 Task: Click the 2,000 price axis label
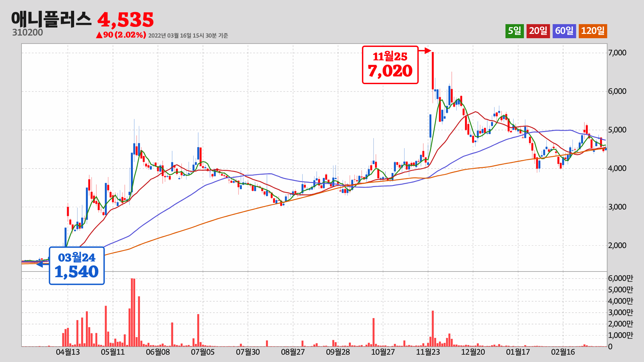pos(617,245)
